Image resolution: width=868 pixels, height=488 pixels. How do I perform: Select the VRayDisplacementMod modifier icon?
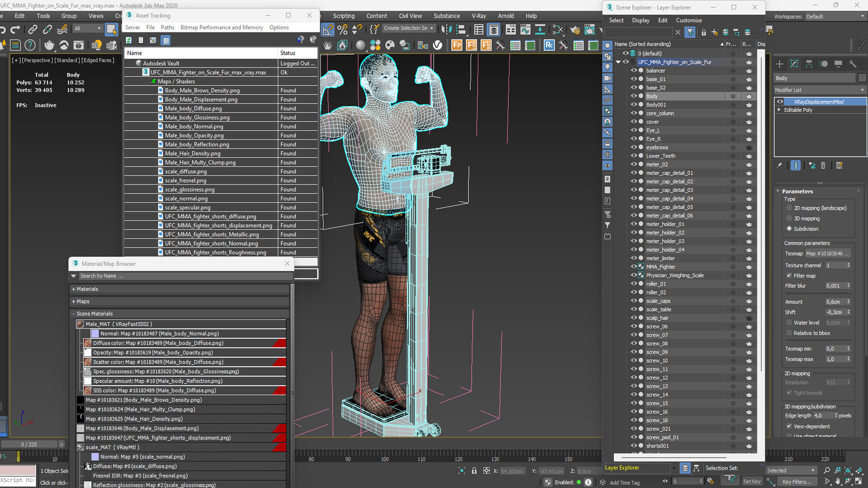click(779, 101)
